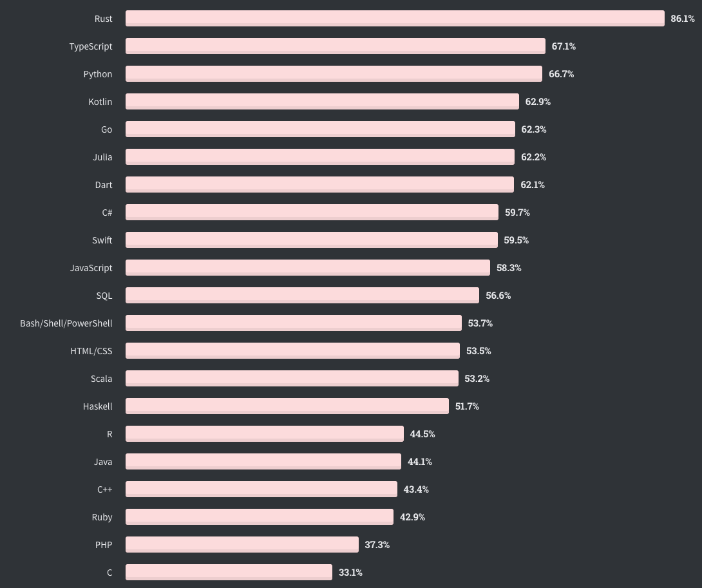
Task: Click the Swift bar
Action: click(x=312, y=240)
